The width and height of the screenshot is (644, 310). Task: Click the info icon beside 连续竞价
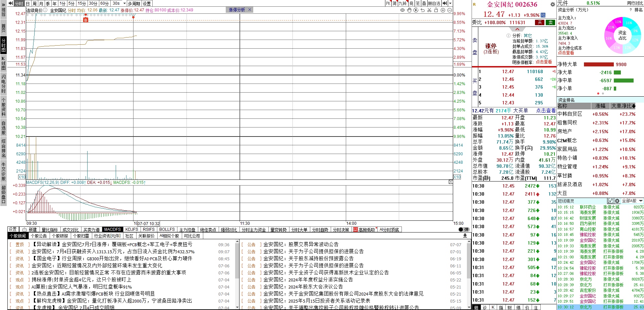pyautogui.click(x=45, y=10)
